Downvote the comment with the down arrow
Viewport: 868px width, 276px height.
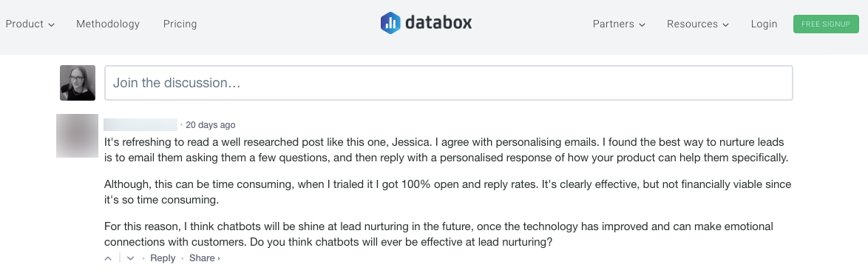tap(131, 258)
